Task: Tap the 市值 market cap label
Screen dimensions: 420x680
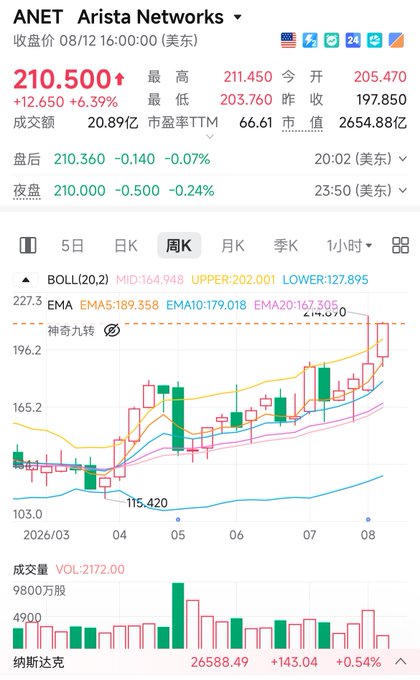Action: pos(302,123)
